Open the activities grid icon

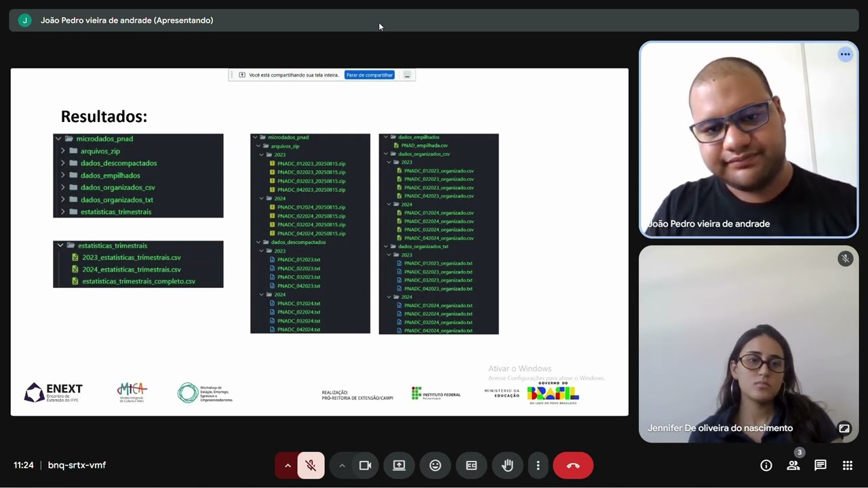[x=848, y=465]
